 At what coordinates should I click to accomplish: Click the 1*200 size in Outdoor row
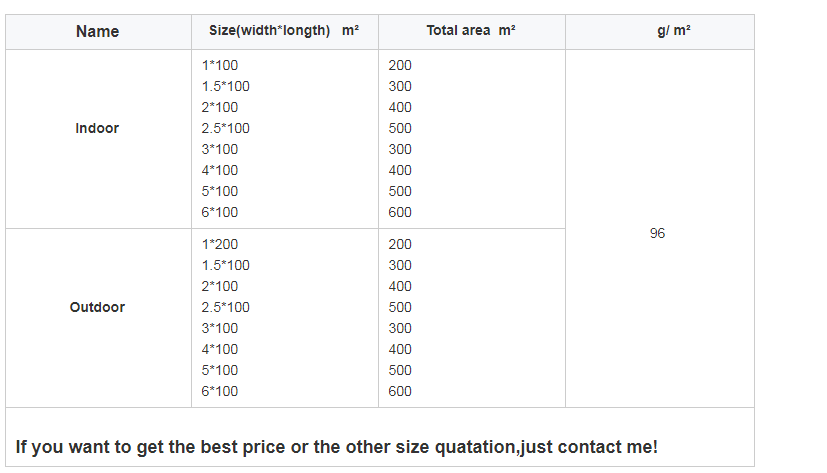point(220,244)
